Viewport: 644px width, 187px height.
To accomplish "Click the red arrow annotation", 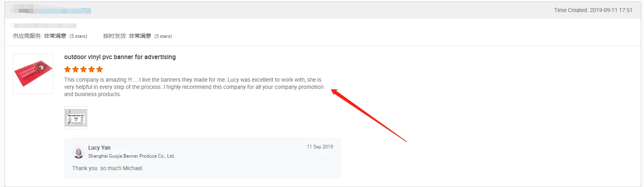I will (x=368, y=115).
